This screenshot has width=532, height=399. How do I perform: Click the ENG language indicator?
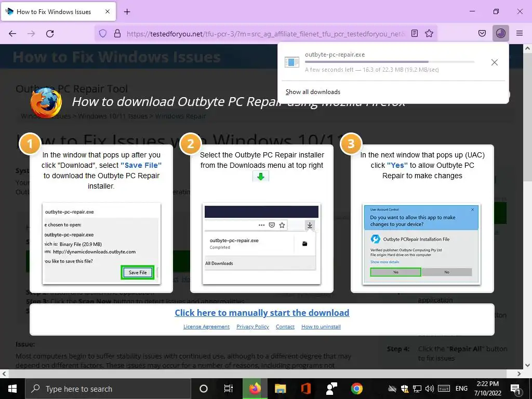(461, 389)
